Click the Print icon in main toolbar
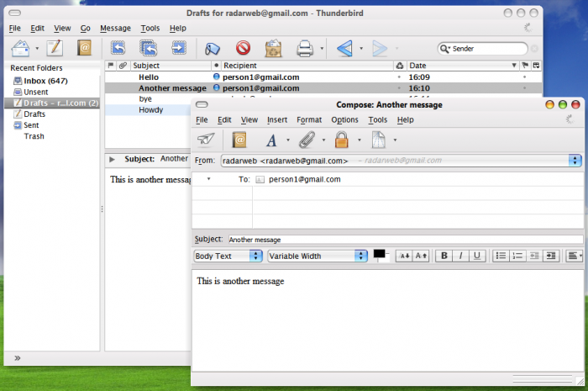Image resolution: width=588 pixels, height=391 pixels. (305, 49)
